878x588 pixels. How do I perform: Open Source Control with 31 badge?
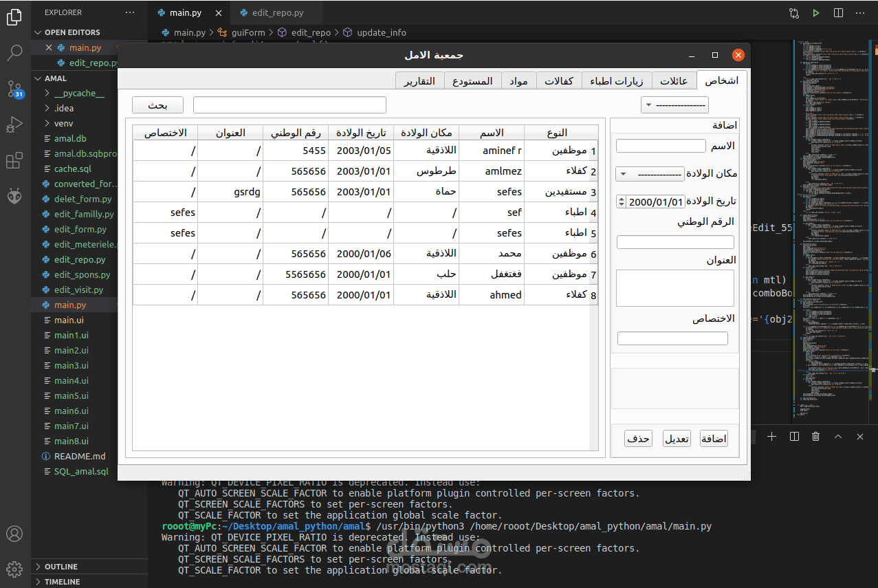[x=14, y=88]
